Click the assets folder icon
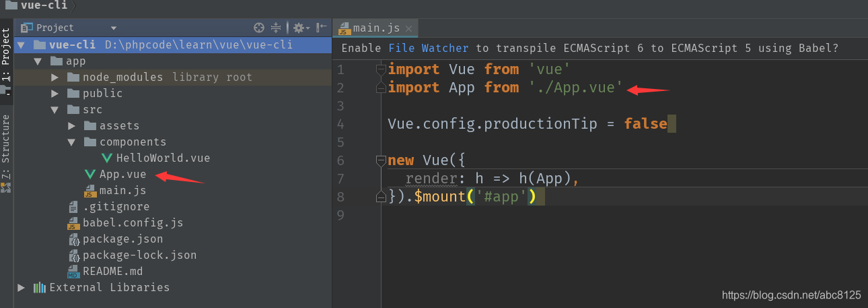Screen dimensions: 868x308 [89, 126]
